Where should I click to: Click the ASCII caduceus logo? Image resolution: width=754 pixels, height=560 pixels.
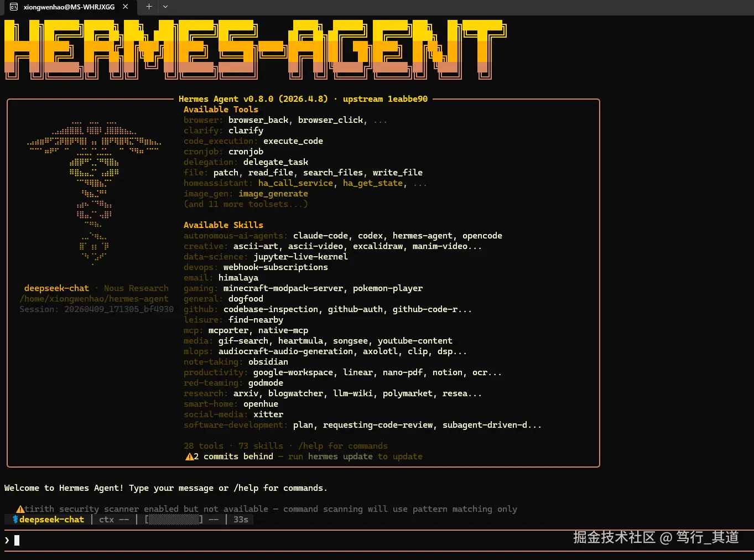point(94,192)
